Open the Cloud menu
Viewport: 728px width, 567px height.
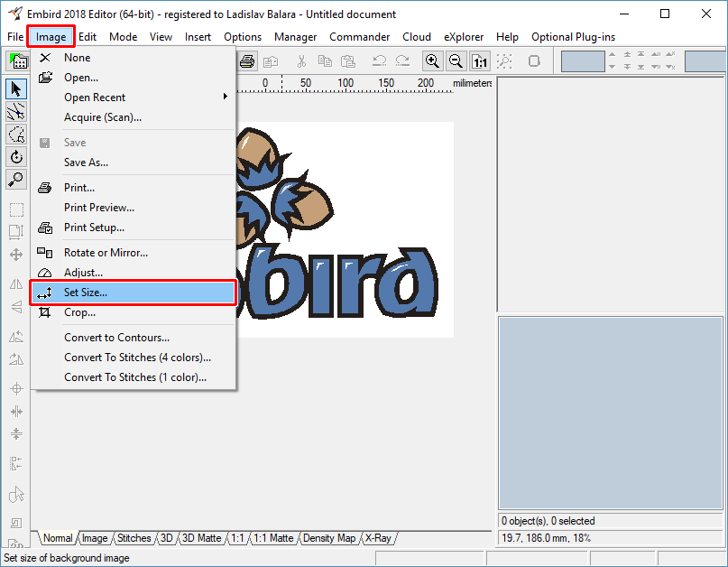click(417, 37)
